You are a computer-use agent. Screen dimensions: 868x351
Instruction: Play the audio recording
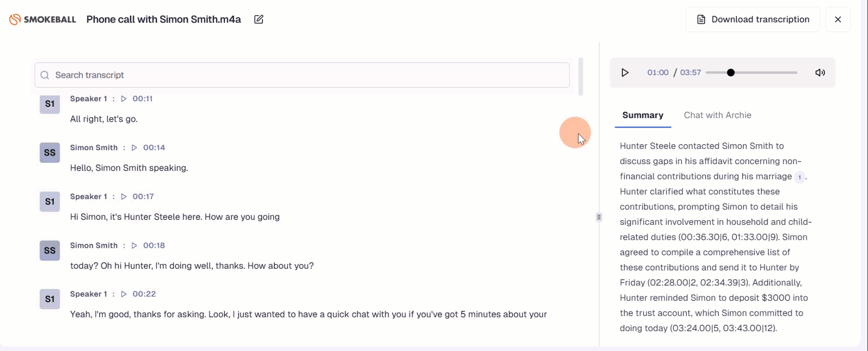pos(625,72)
